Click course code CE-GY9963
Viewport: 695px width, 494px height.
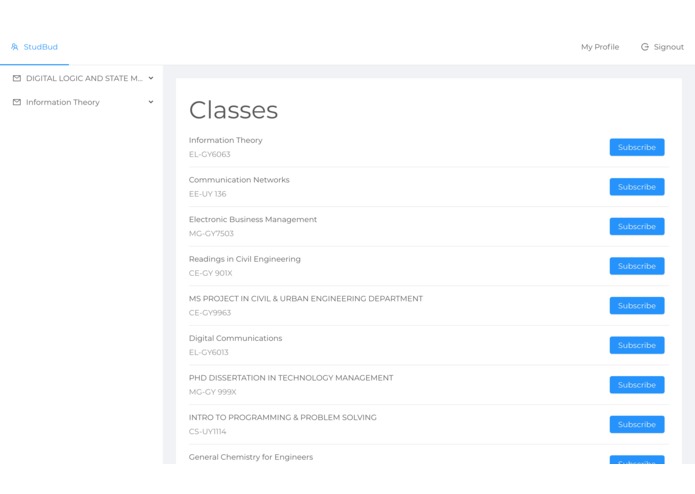click(210, 313)
